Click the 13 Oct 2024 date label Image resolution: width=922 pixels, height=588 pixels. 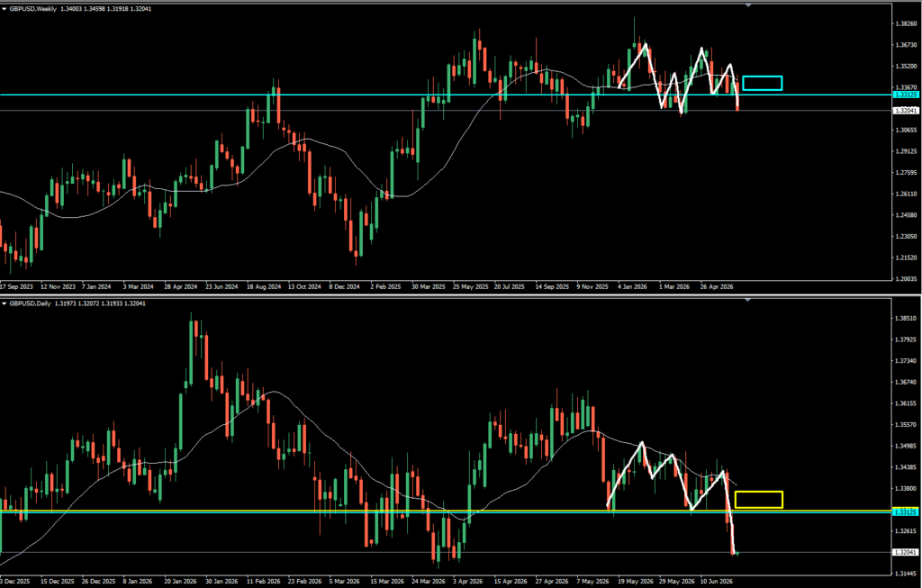[304, 287]
